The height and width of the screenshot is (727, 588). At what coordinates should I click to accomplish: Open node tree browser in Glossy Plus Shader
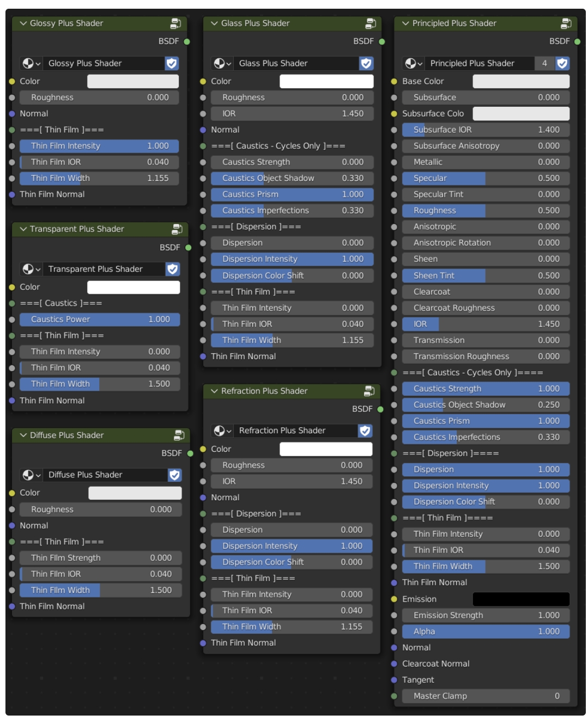(32, 63)
